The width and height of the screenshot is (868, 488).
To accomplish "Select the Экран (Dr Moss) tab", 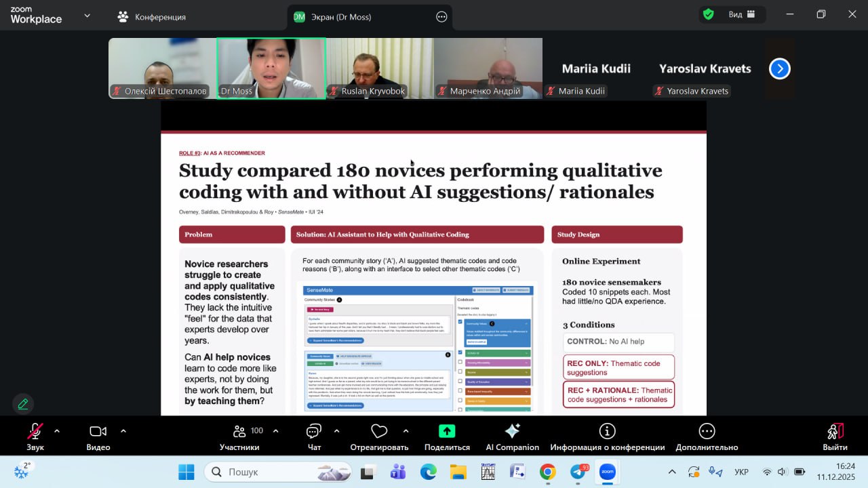I will [x=340, y=17].
